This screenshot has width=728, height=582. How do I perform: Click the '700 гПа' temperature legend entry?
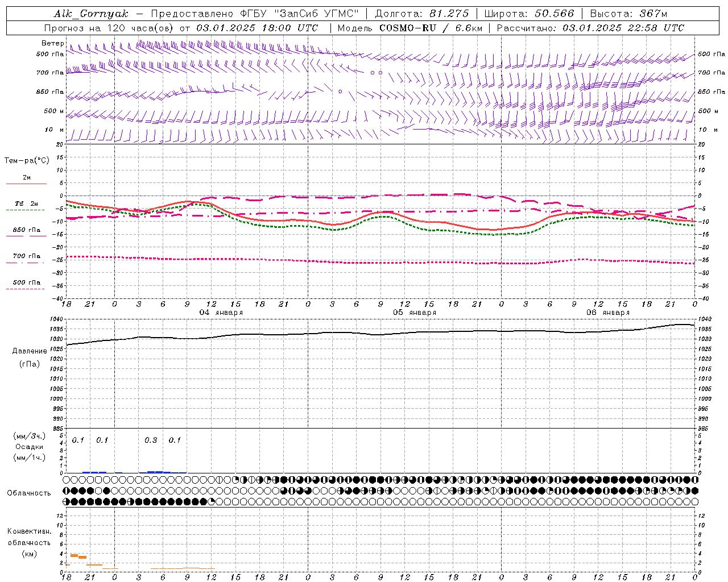(x=27, y=256)
